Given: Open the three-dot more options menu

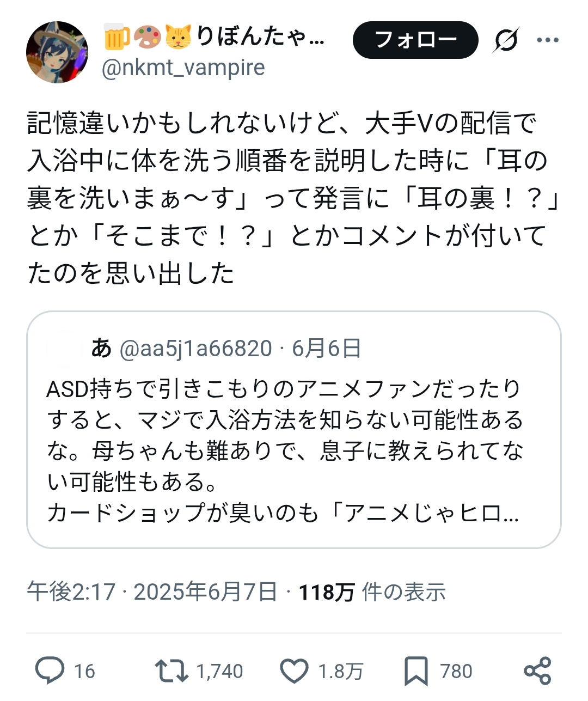Looking at the screenshot, I should point(547,40).
